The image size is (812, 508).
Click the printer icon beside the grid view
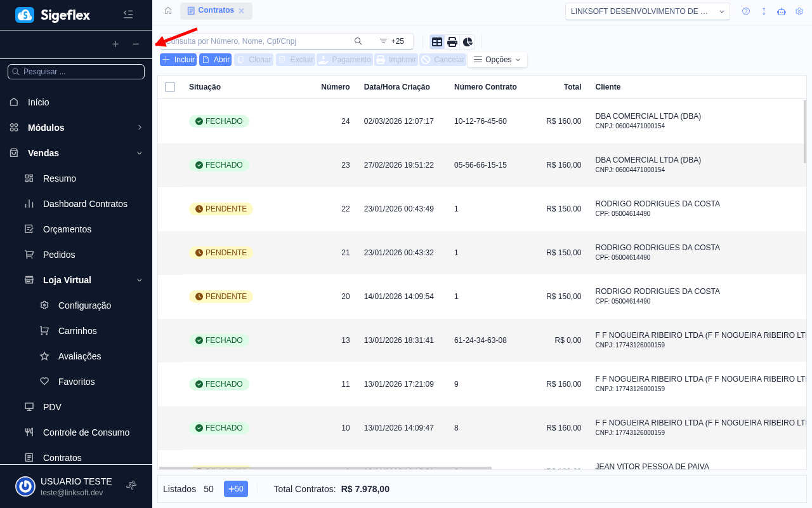(452, 42)
